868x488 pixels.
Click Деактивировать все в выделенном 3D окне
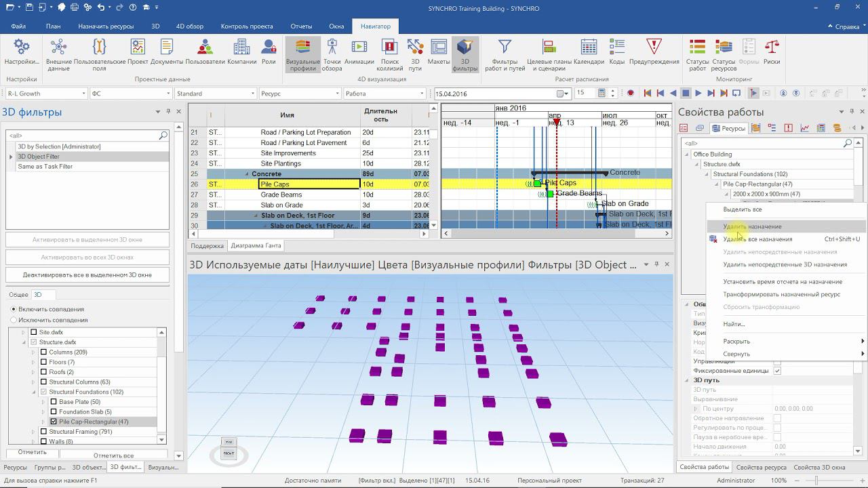(87, 274)
